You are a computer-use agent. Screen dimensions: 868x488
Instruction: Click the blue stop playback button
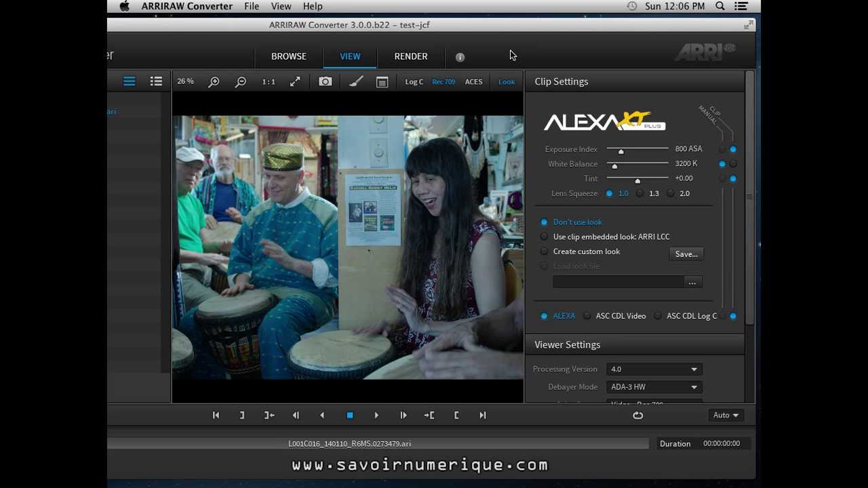[x=350, y=415]
